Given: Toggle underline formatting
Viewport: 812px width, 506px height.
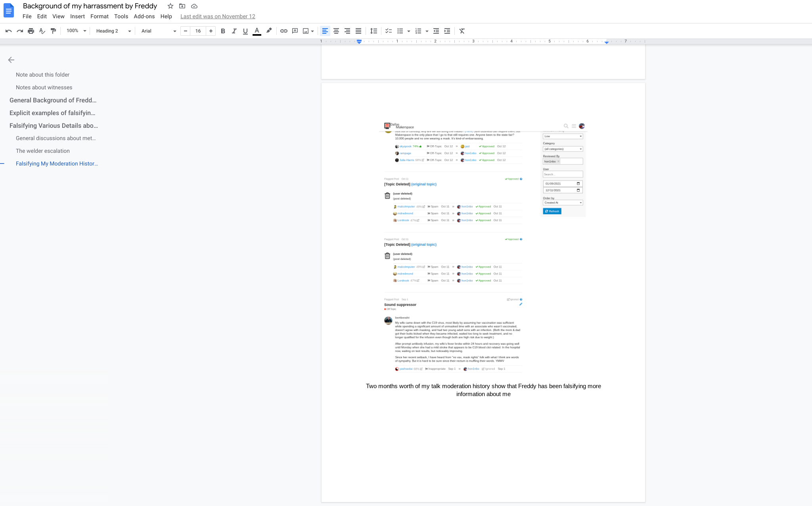Looking at the screenshot, I should pos(245,31).
